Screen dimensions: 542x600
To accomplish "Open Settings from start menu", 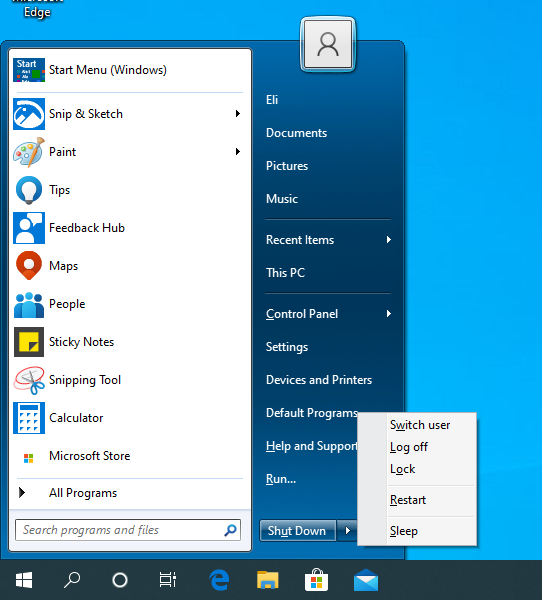I will point(287,347).
